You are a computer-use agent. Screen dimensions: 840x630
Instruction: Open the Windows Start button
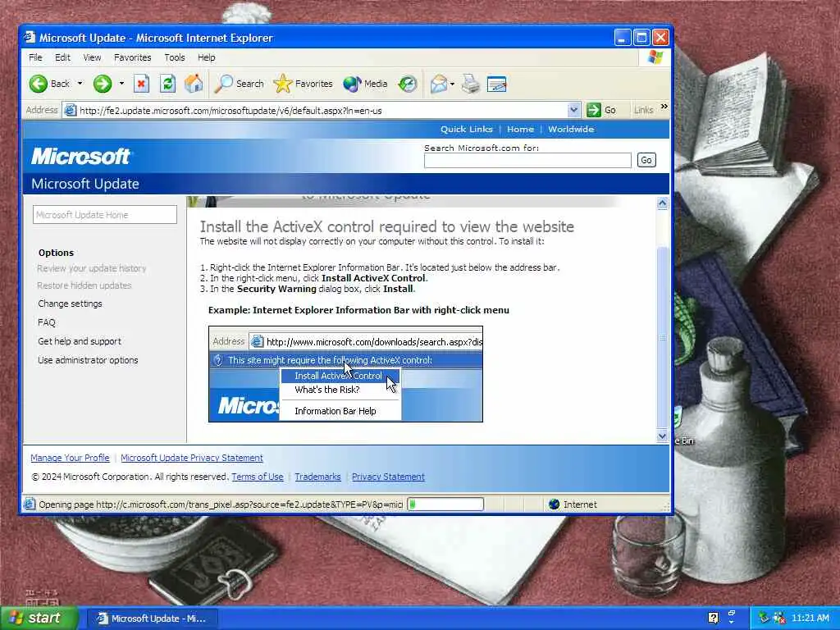pyautogui.click(x=39, y=619)
